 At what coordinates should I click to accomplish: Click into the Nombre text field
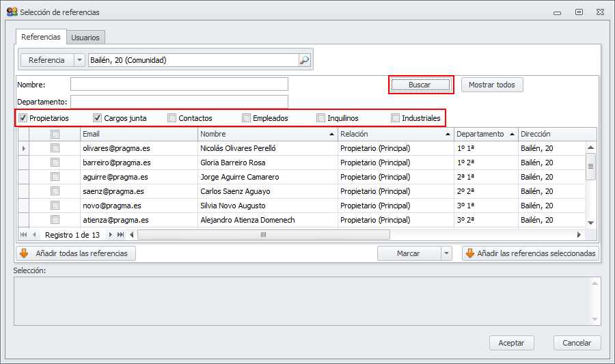(179, 84)
